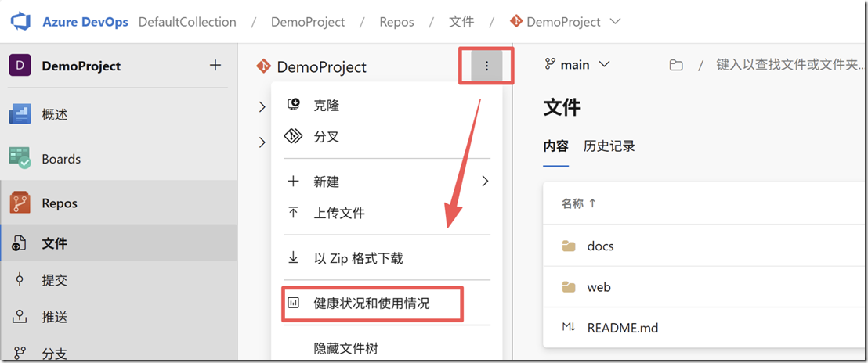868x363 pixels.
Task: Open 分支 branches in sidebar
Action: pos(118,351)
